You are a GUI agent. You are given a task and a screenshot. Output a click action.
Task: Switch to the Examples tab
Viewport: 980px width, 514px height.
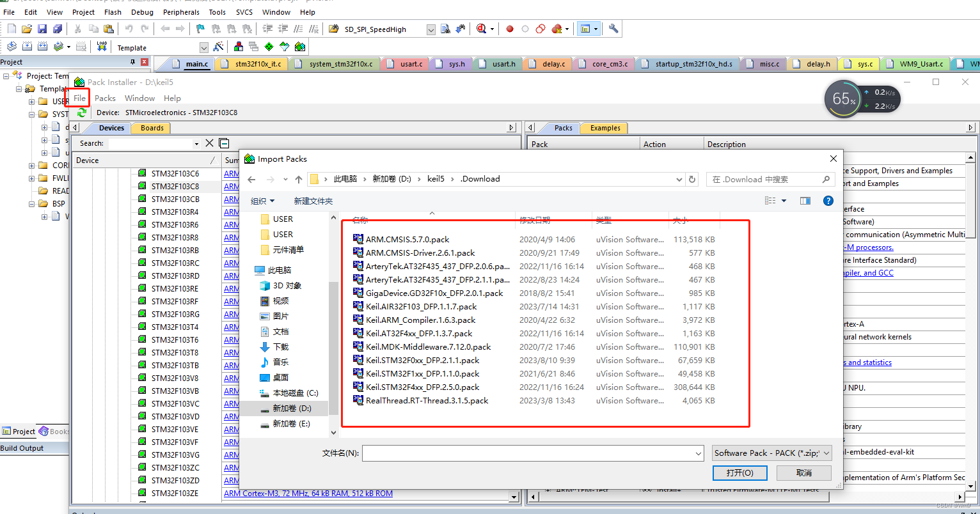(x=605, y=128)
